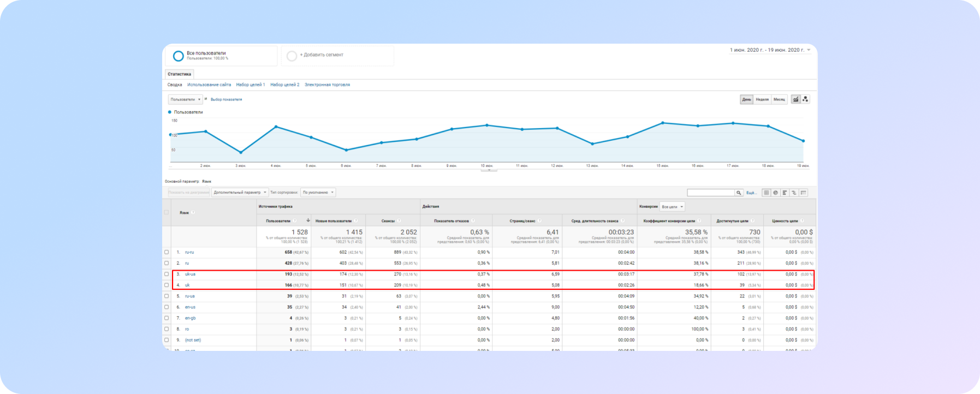Select the pie chart percentage view icon
Image resolution: width=980 pixels, height=394 pixels.
776,193
